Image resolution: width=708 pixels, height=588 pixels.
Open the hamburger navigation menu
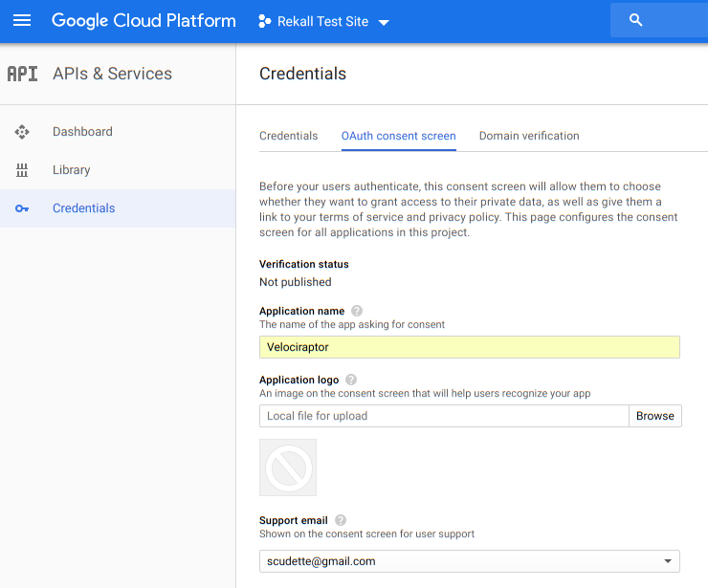tap(21, 21)
